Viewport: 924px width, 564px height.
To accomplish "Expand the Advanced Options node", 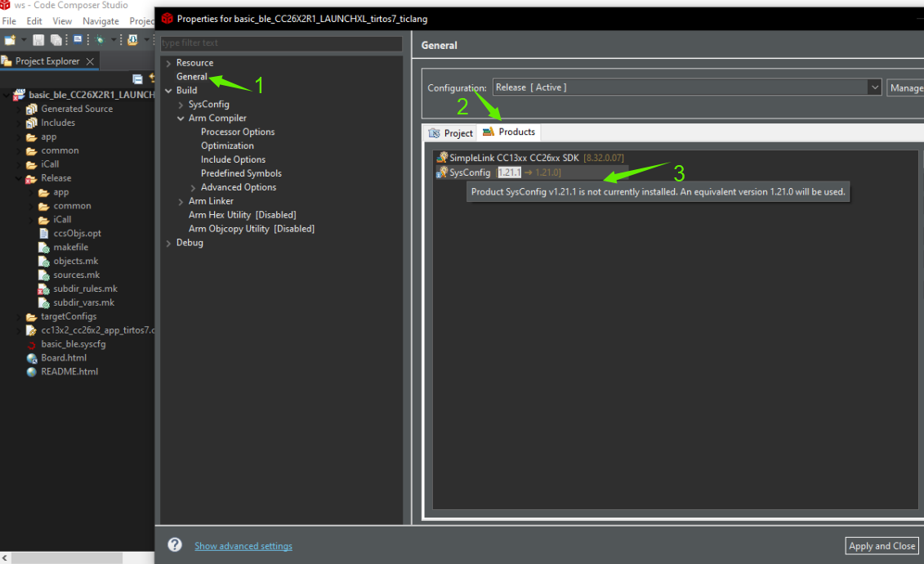I will coord(194,187).
